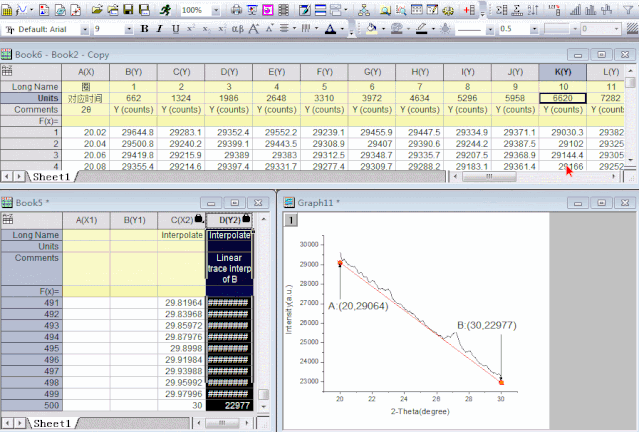Click the Book5 vertical scrollbar thumb
Image resolution: width=639 pixels, height=432 pixels.
coord(263,394)
